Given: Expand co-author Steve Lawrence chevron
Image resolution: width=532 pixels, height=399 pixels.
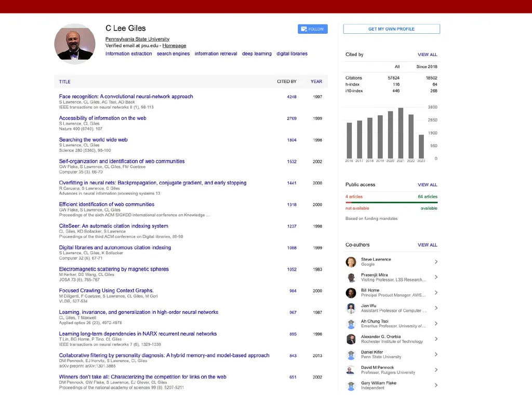Looking at the screenshot, I should pyautogui.click(x=436, y=262).
